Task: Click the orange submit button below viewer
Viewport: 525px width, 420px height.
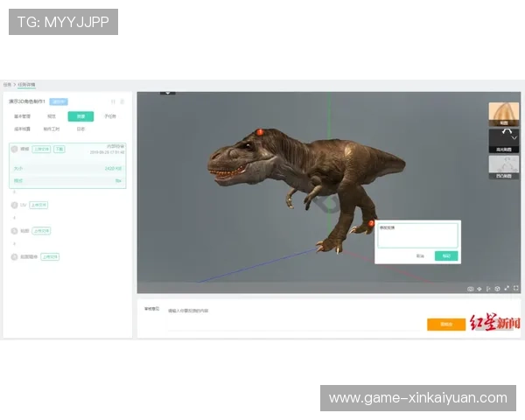Action: 446,324
